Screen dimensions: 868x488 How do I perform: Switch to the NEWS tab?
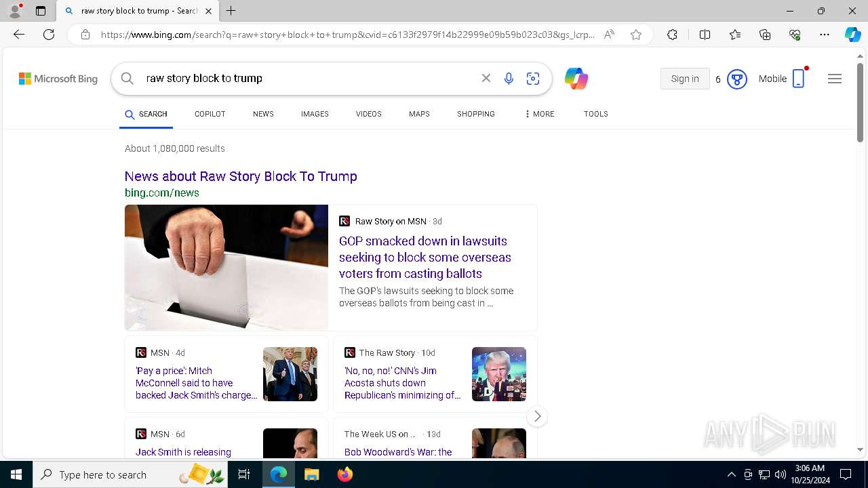(263, 114)
